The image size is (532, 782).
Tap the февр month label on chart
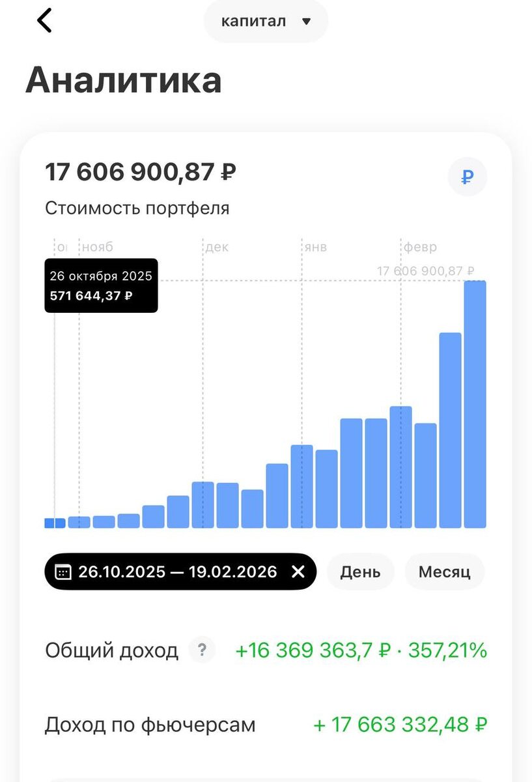421,247
